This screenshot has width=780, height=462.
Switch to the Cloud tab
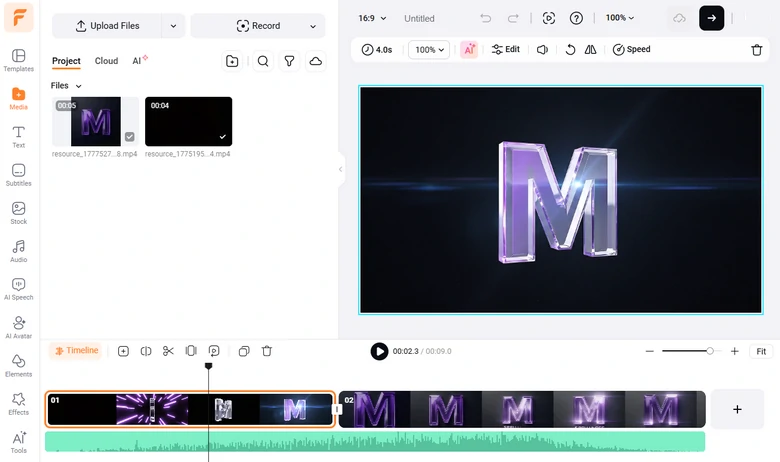[106, 61]
